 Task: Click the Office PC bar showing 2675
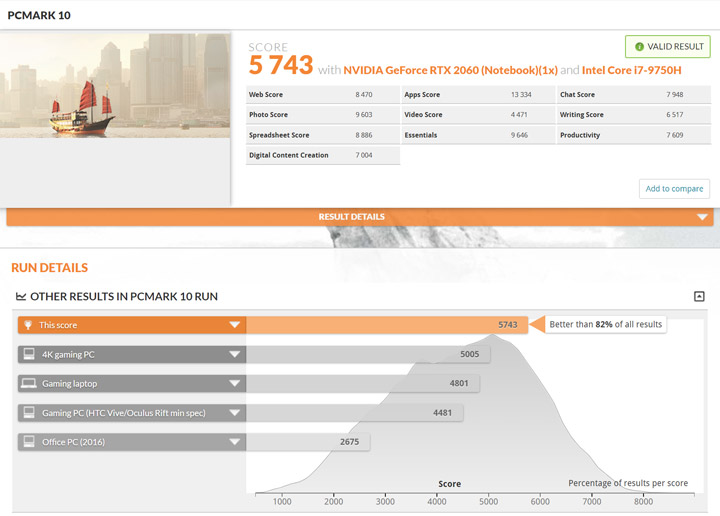coord(308,442)
